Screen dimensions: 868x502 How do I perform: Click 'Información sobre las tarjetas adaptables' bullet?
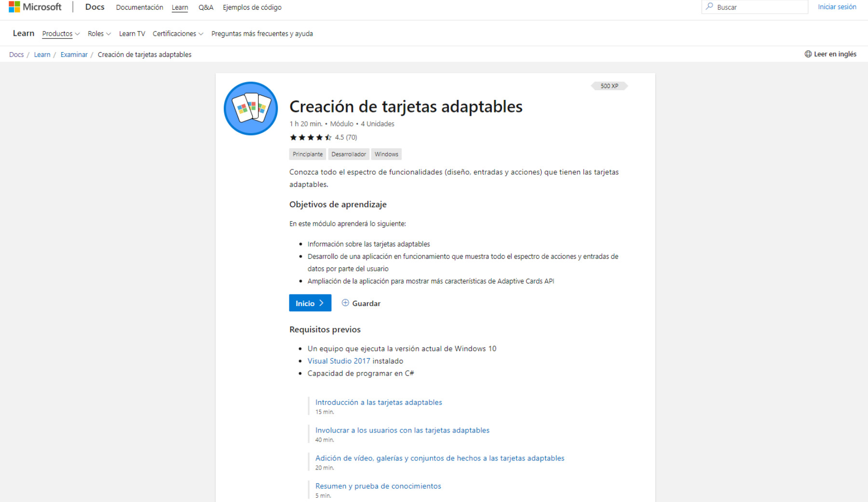click(369, 244)
